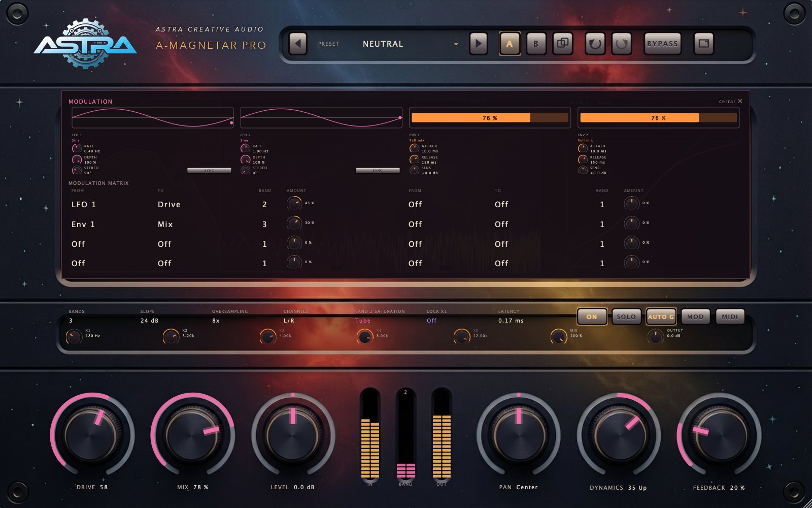Viewport: 812px width, 508px height.
Task: Click the LFO 1 waveform display
Action: click(153, 118)
